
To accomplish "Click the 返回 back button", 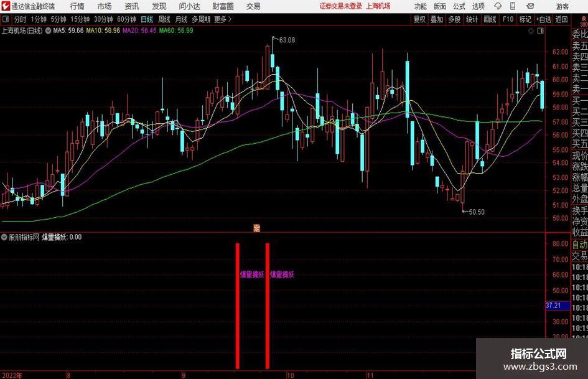I will click(x=561, y=19).
